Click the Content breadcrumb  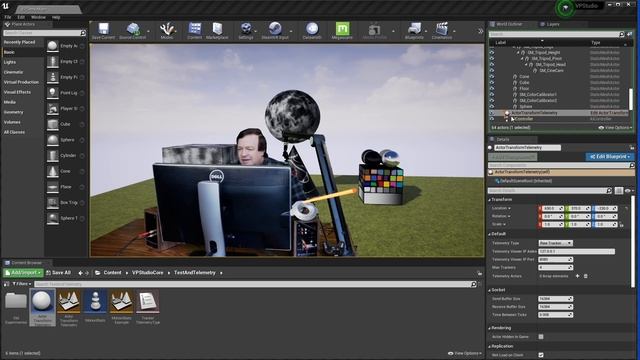point(112,273)
